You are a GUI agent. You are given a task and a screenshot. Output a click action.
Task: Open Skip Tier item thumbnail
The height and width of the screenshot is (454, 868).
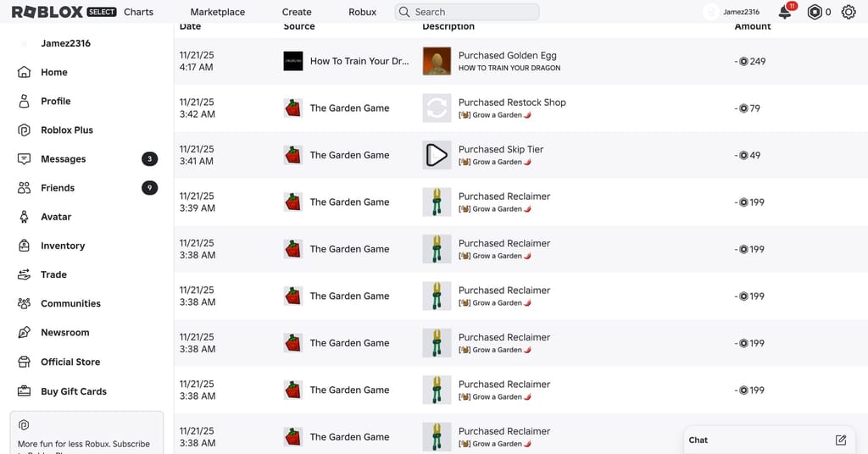(x=437, y=155)
